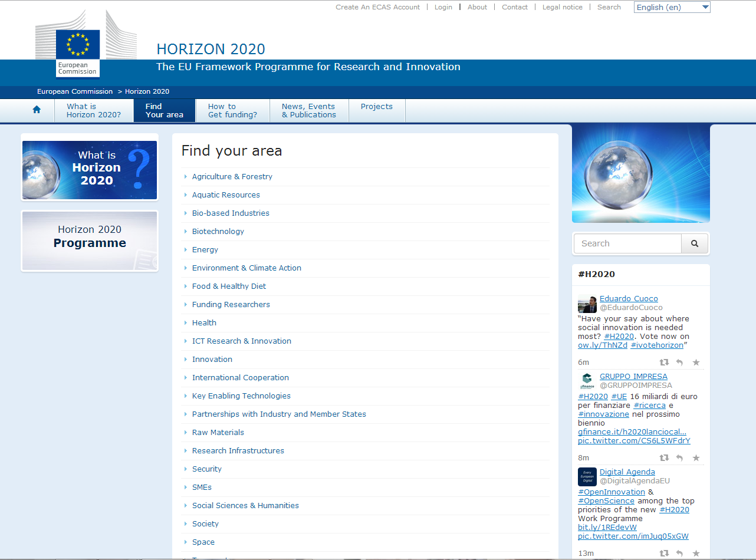
Task: Expand arrow beside Bio-based Industries
Action: pyautogui.click(x=186, y=213)
